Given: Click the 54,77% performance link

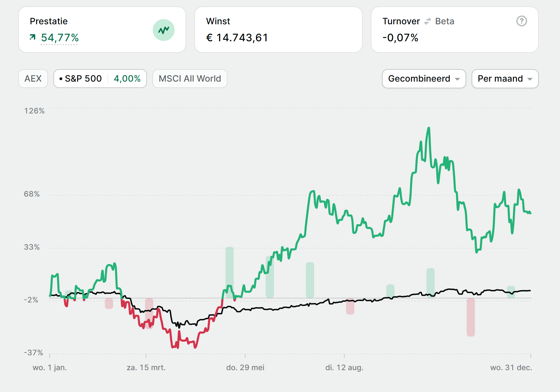Looking at the screenshot, I should coord(60,38).
